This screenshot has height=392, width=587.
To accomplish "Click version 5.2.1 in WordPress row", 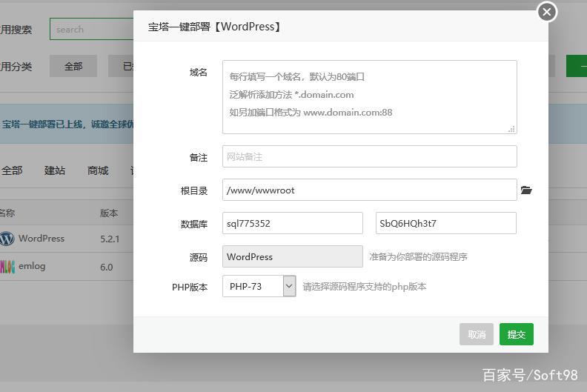I will [x=110, y=239].
